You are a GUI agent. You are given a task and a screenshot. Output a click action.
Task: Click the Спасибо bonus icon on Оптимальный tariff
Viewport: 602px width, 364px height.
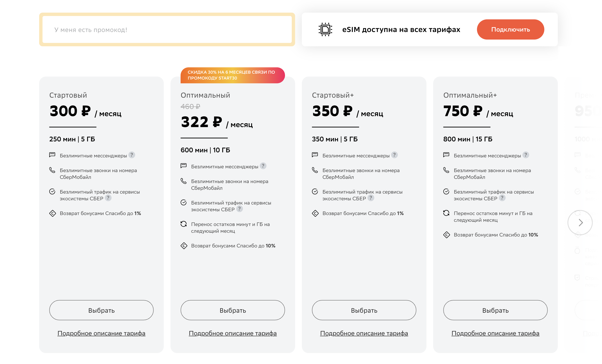(x=184, y=246)
